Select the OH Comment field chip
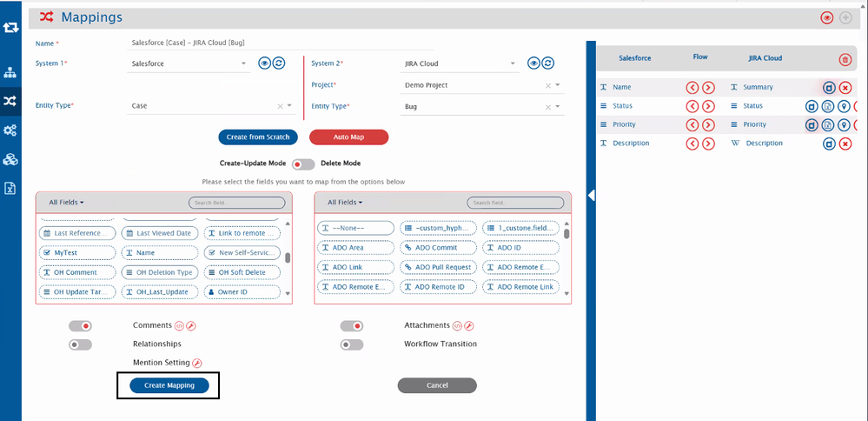The width and height of the screenshot is (868, 421). (77, 272)
